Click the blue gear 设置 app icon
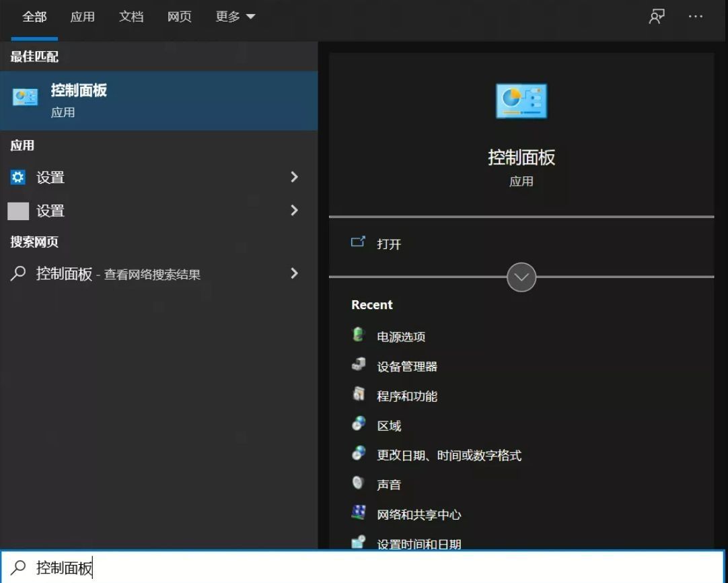728x583 pixels. (17, 177)
